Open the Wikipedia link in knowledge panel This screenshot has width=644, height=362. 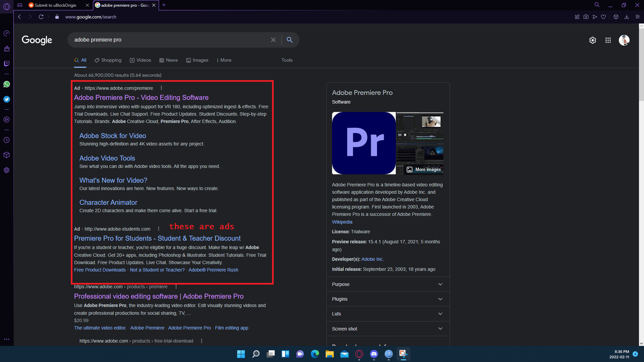[342, 222]
